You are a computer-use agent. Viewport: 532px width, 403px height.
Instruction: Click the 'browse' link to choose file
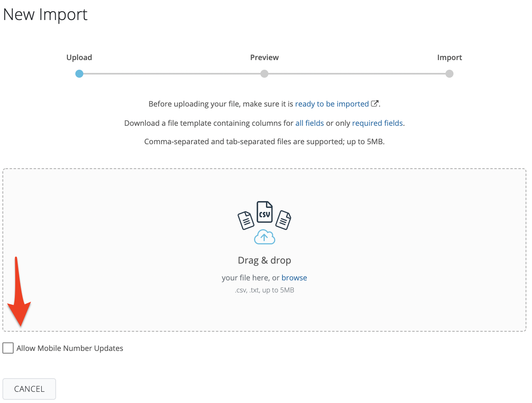[294, 278]
